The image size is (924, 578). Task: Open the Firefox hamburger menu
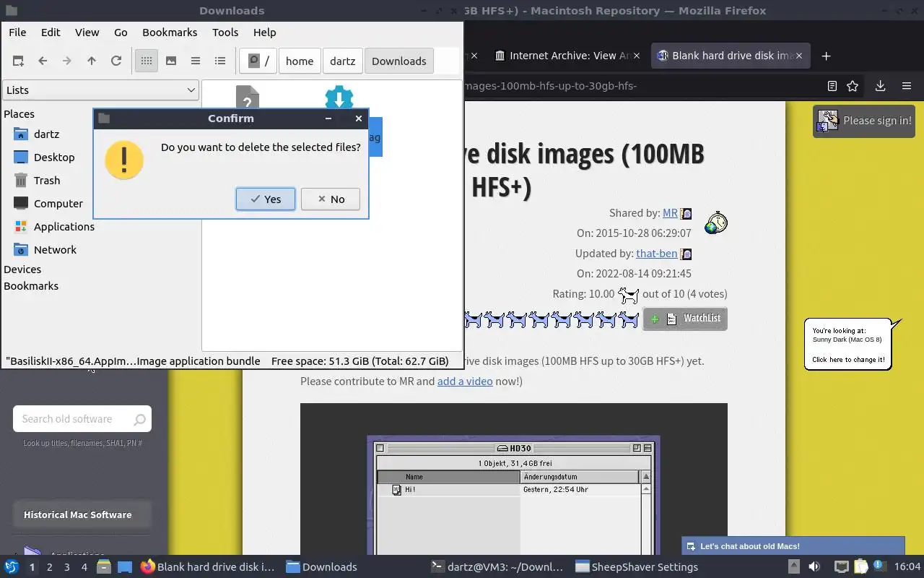907,86
